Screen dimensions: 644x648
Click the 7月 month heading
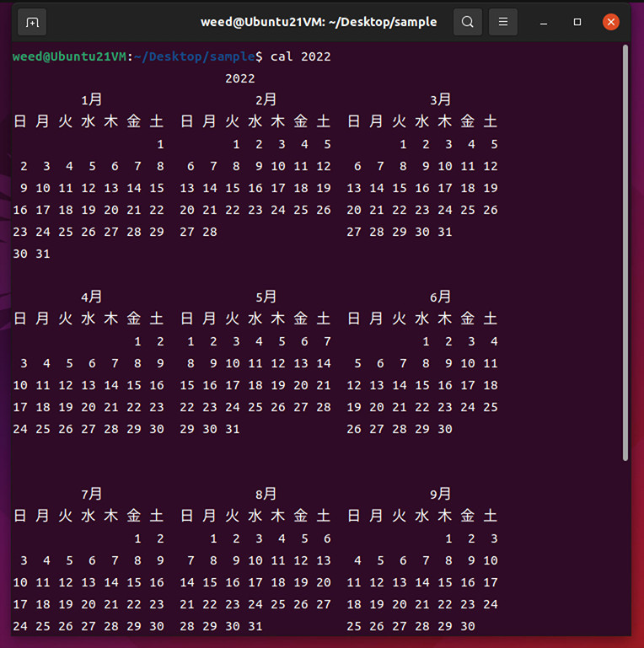click(91, 494)
